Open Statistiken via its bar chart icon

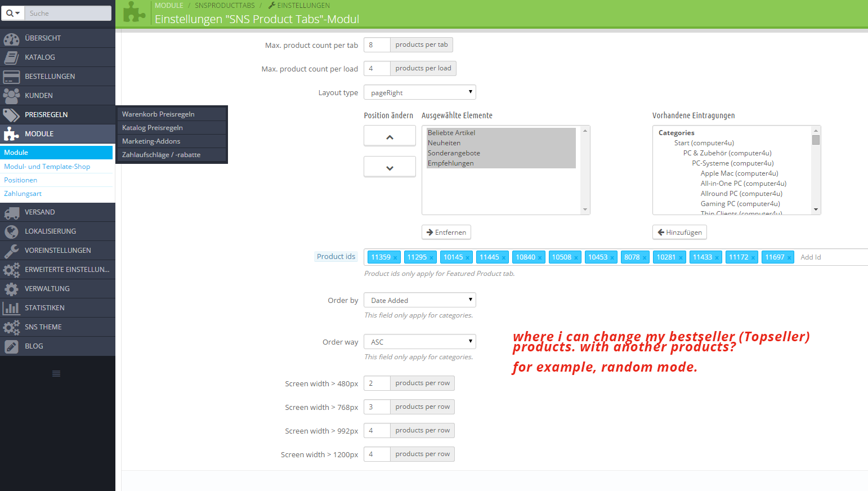[x=11, y=308]
